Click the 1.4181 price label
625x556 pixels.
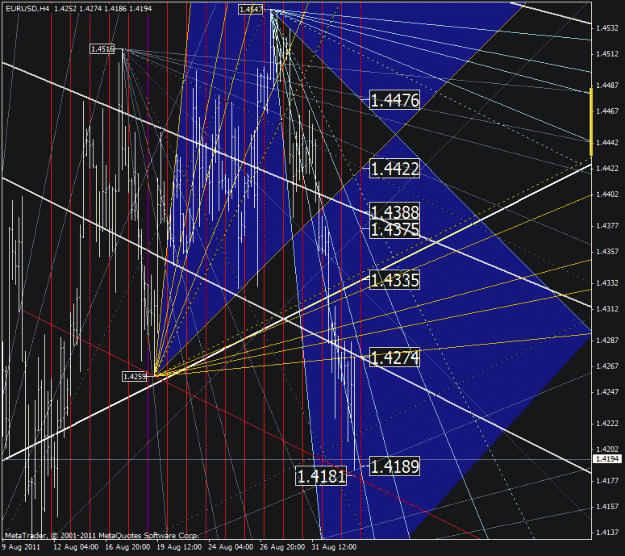(x=321, y=476)
